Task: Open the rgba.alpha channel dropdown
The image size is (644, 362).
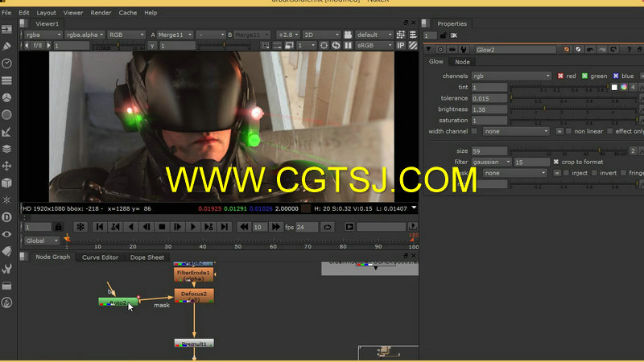Action: pos(85,35)
